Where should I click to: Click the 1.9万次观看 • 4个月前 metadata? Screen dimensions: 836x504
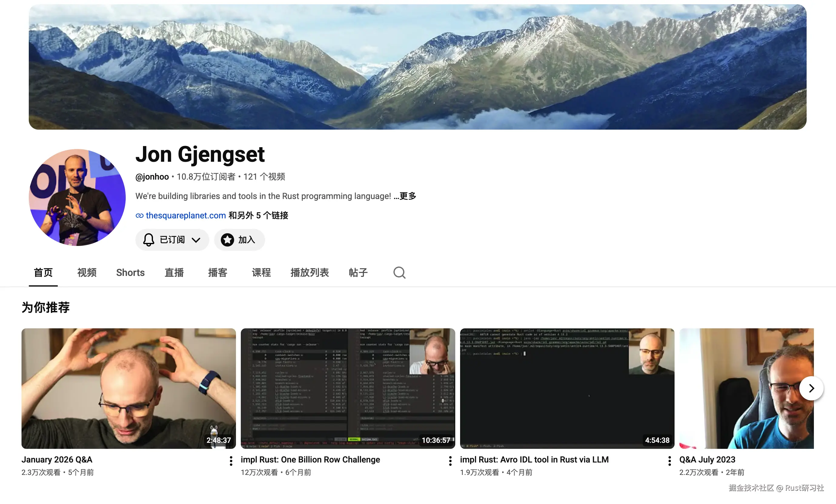click(496, 472)
